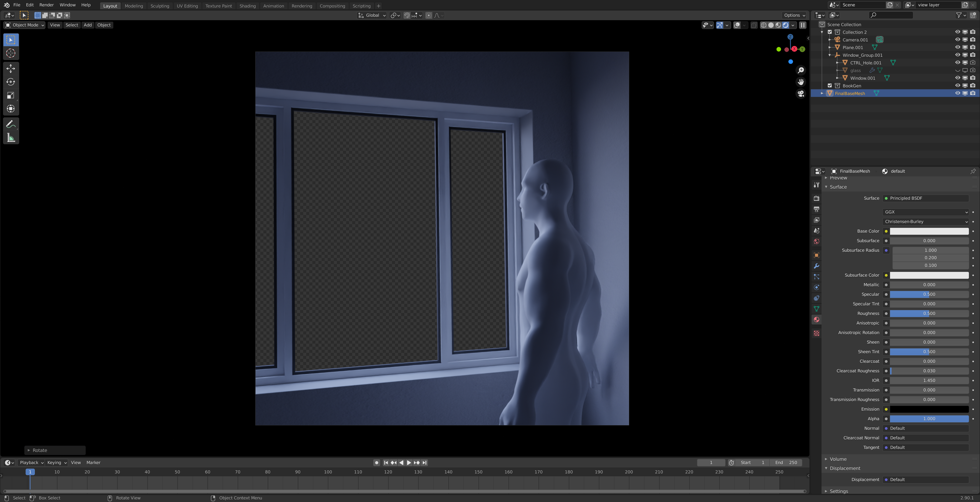Hide Plane.001 with its eye icon
The image size is (980, 502).
pos(957,47)
